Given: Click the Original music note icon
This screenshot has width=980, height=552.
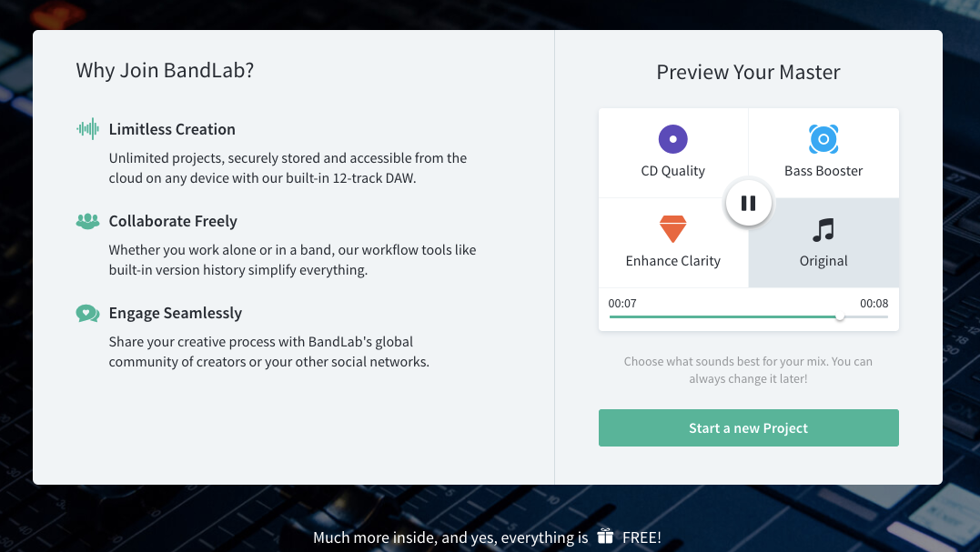Looking at the screenshot, I should click(x=823, y=229).
